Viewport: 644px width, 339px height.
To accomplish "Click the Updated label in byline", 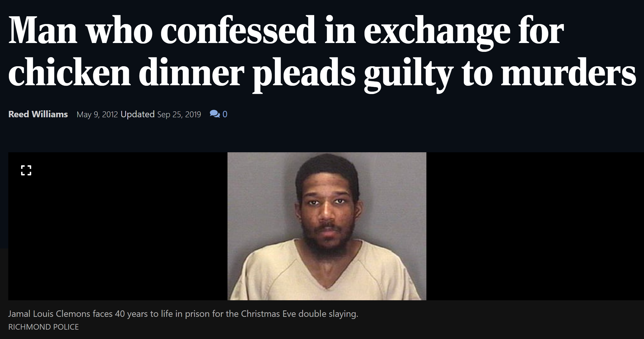I will [138, 115].
